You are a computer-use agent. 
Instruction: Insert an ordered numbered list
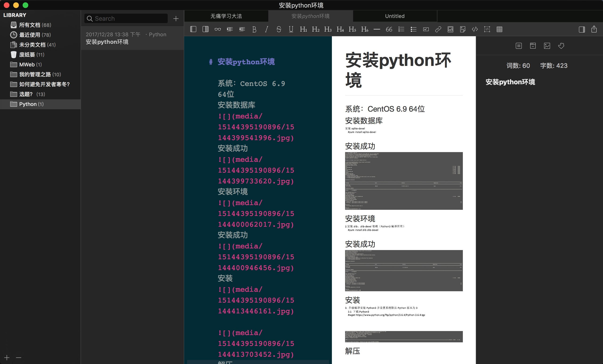(x=401, y=29)
